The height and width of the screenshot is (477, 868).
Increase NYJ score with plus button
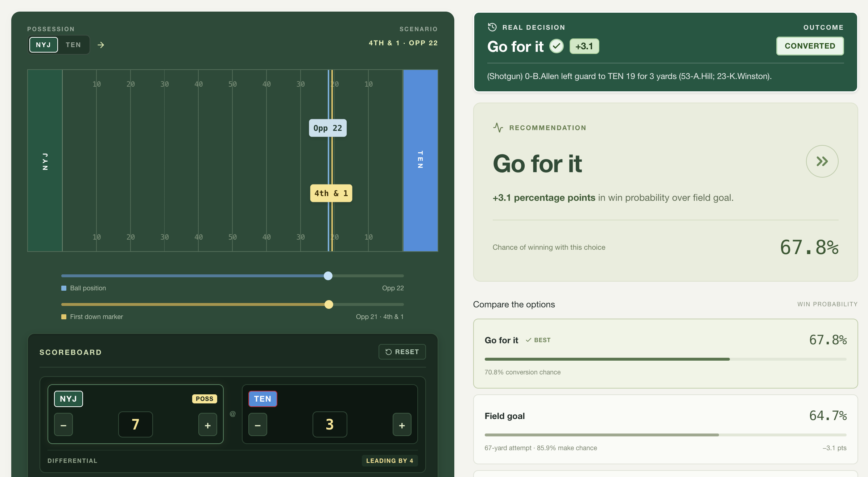coord(208,425)
